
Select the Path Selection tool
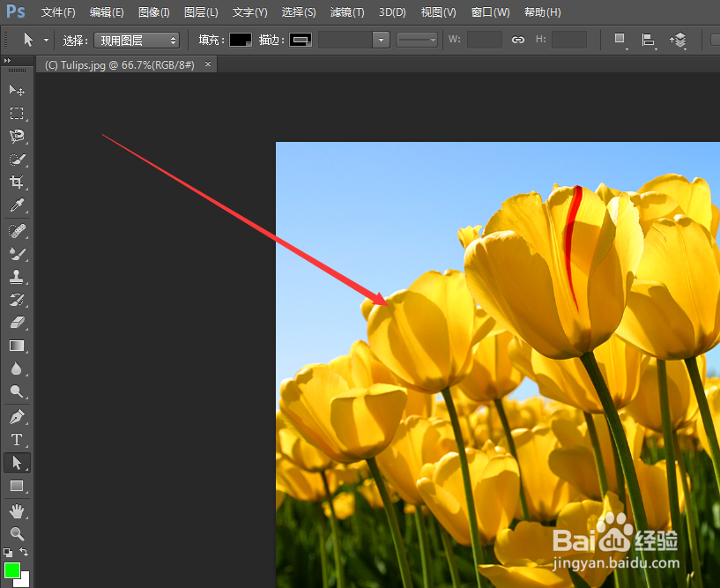(17, 463)
